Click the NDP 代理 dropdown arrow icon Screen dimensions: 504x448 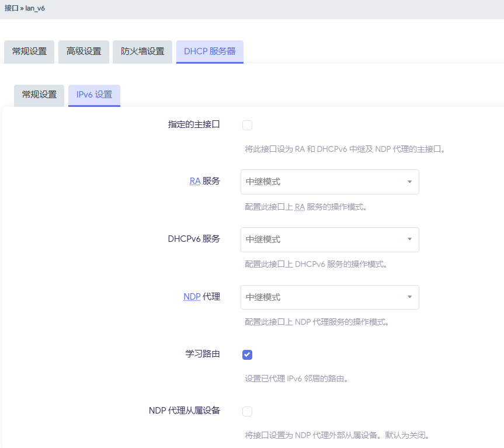pyautogui.click(x=411, y=297)
